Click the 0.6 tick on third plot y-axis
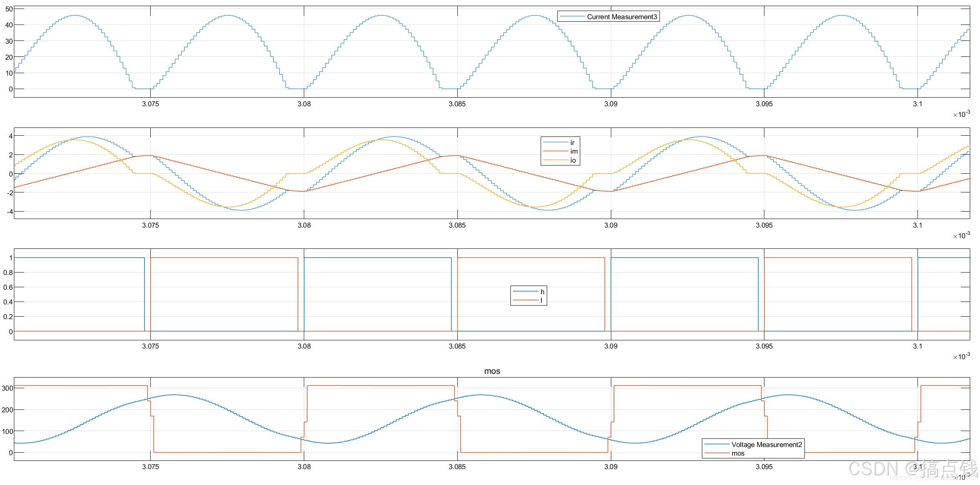The width and height of the screenshot is (980, 485). point(8,287)
